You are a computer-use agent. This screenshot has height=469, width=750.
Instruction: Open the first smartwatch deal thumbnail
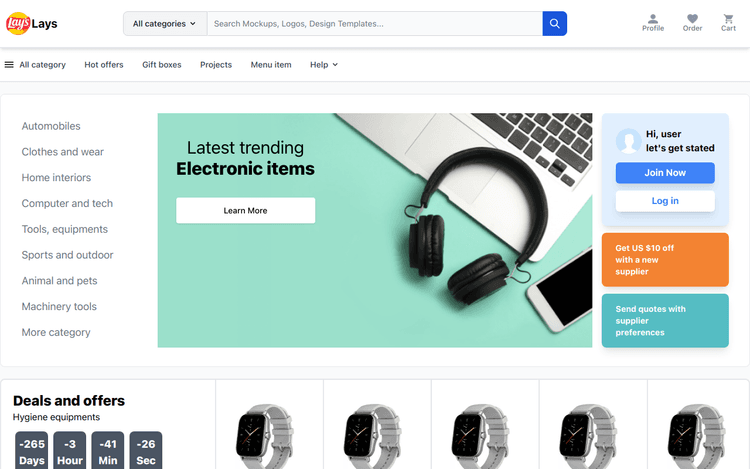264,436
